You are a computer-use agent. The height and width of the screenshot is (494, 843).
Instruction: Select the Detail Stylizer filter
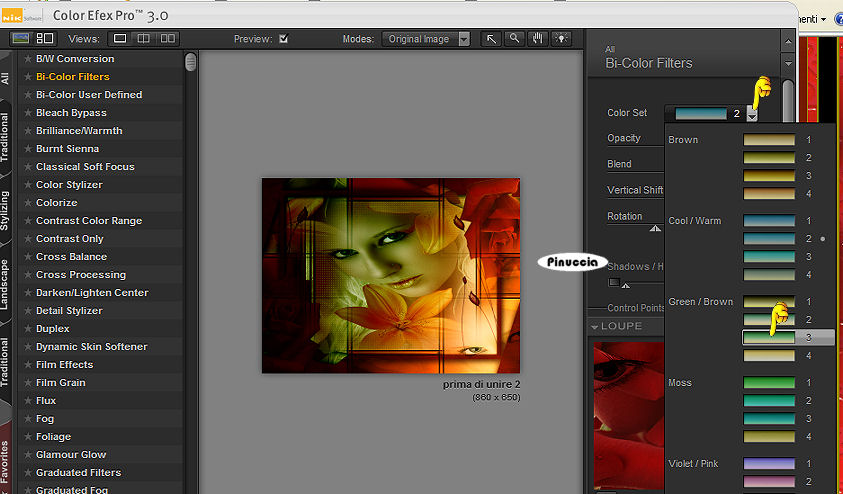[69, 311]
